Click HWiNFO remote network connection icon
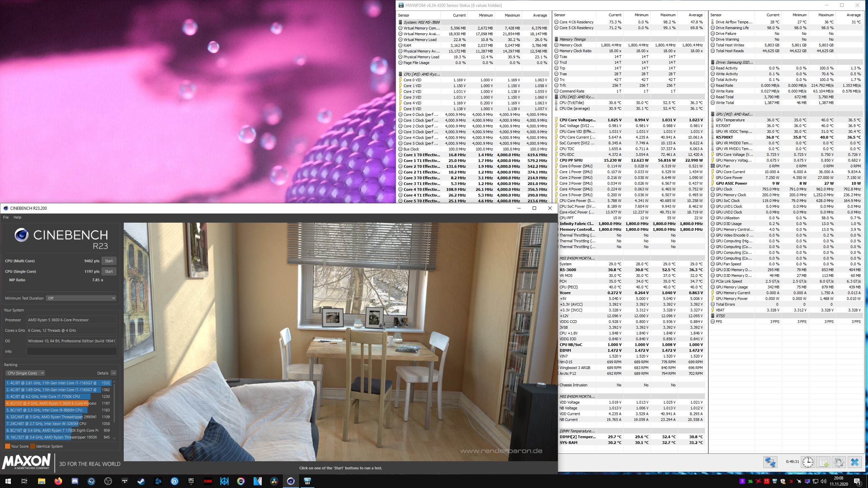The height and width of the screenshot is (488, 868). (770, 462)
